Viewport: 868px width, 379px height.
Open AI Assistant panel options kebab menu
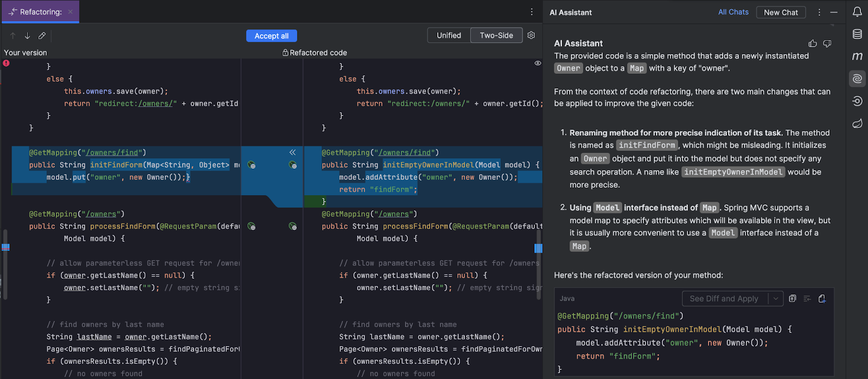[x=819, y=12]
